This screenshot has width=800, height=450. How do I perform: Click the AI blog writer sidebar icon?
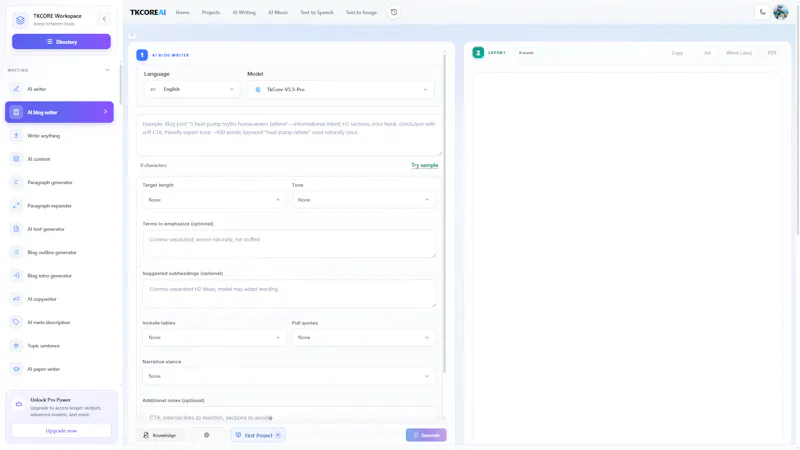[16, 112]
